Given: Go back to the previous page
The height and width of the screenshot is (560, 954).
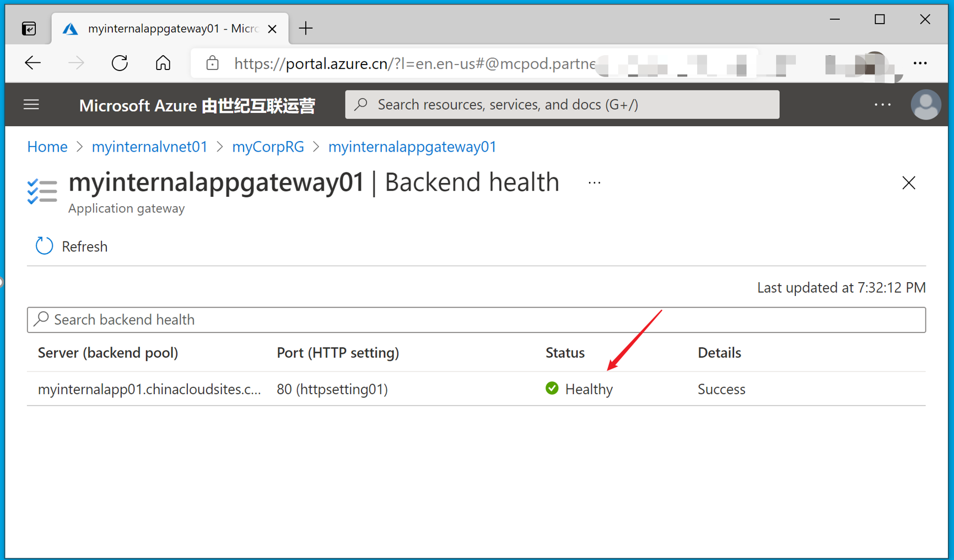Looking at the screenshot, I should [33, 63].
